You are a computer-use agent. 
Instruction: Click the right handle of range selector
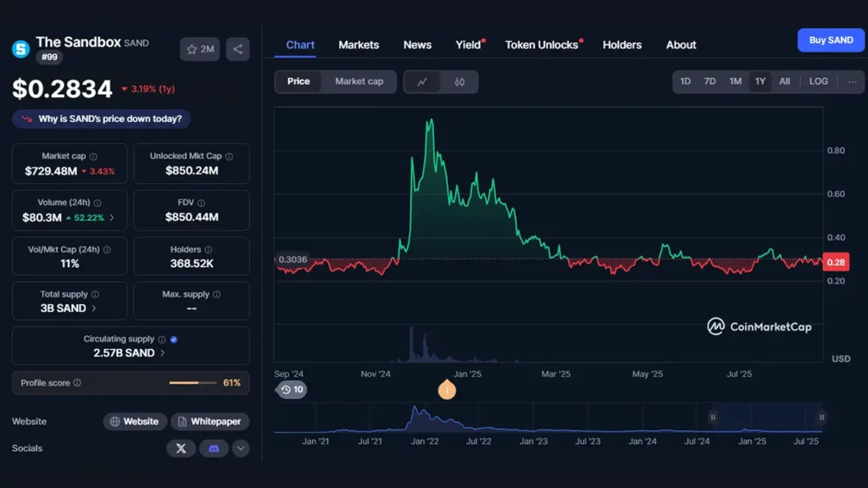tap(821, 417)
